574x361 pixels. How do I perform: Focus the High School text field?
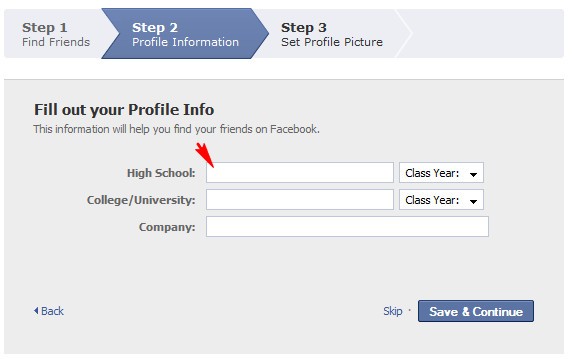tap(300, 173)
